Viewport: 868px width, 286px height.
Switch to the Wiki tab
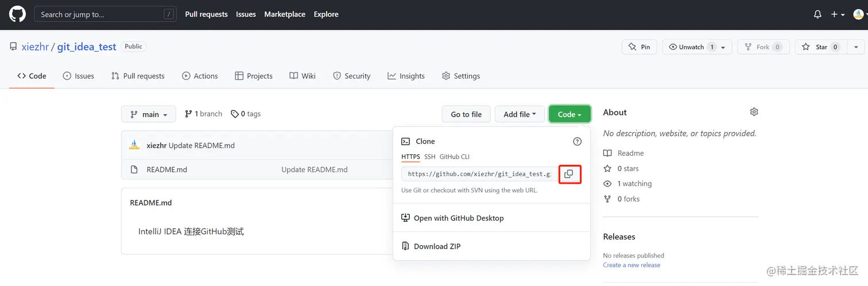click(x=303, y=76)
